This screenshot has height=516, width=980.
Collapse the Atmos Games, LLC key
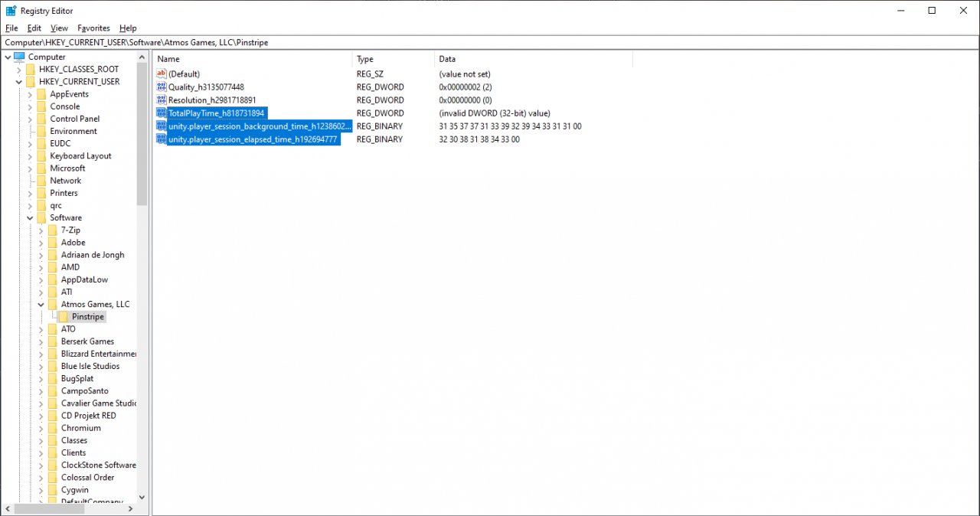41,305
